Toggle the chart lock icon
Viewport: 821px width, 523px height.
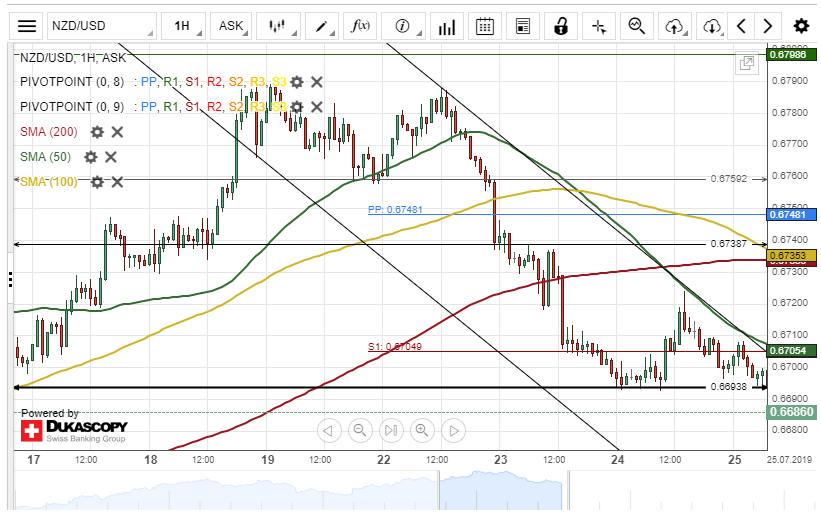pos(561,26)
